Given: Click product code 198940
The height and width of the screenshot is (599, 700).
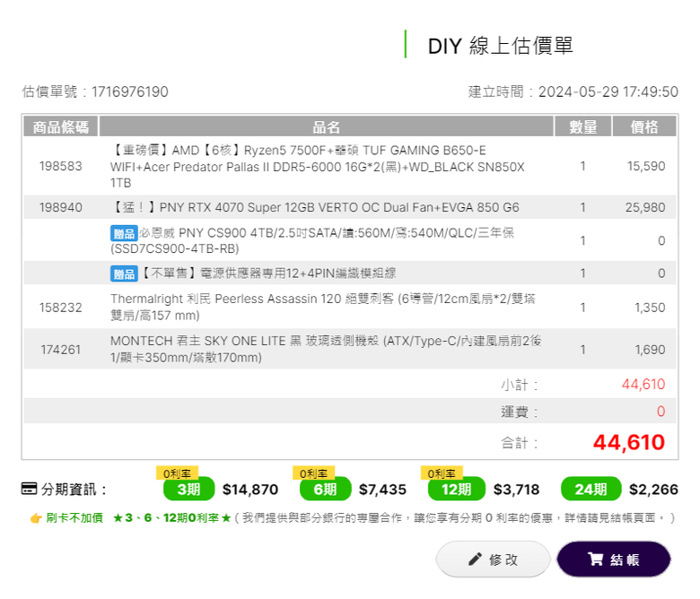Looking at the screenshot, I should pyautogui.click(x=61, y=207).
